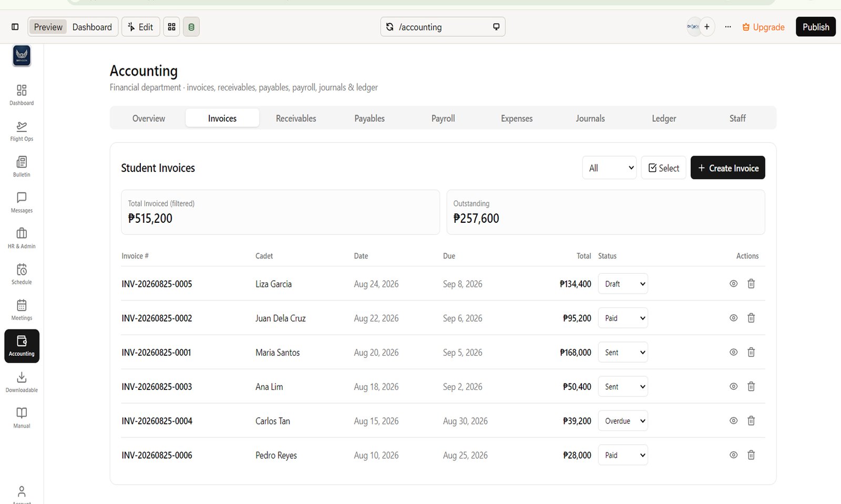
Task: Change Sent status for Ana Lim
Action: [x=623, y=386]
